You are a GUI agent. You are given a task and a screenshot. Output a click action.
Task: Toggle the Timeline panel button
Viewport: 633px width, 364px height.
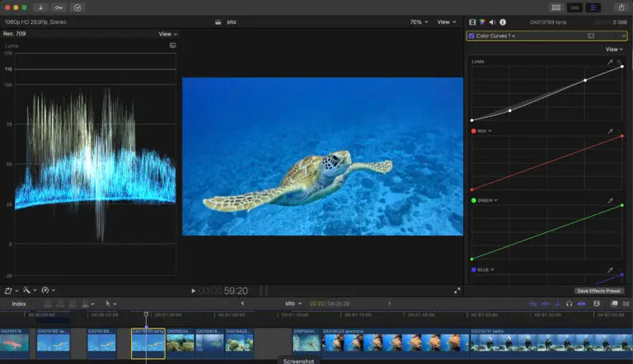point(574,7)
